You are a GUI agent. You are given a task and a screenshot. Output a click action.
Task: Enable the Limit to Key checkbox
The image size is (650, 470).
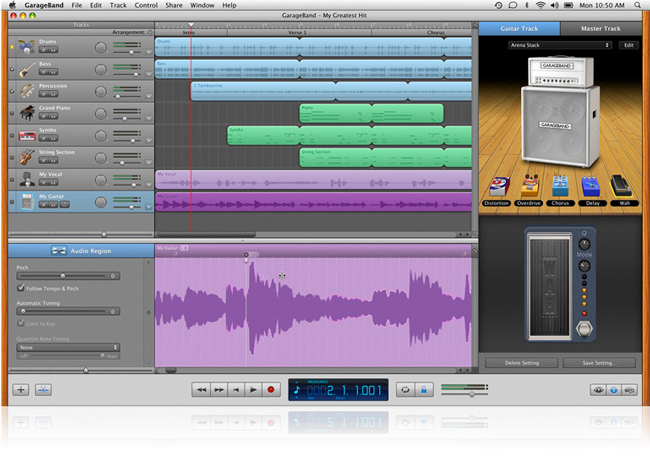click(x=19, y=323)
